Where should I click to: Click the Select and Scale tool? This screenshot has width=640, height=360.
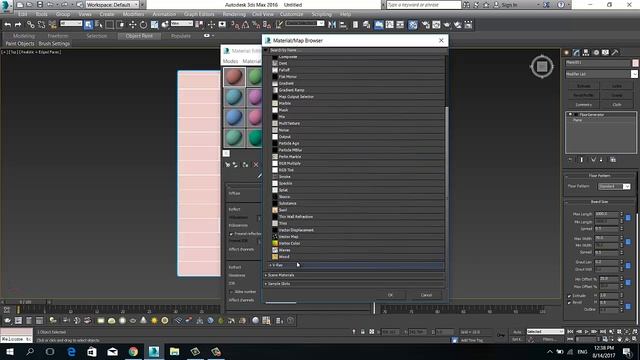pyautogui.click(x=154, y=25)
